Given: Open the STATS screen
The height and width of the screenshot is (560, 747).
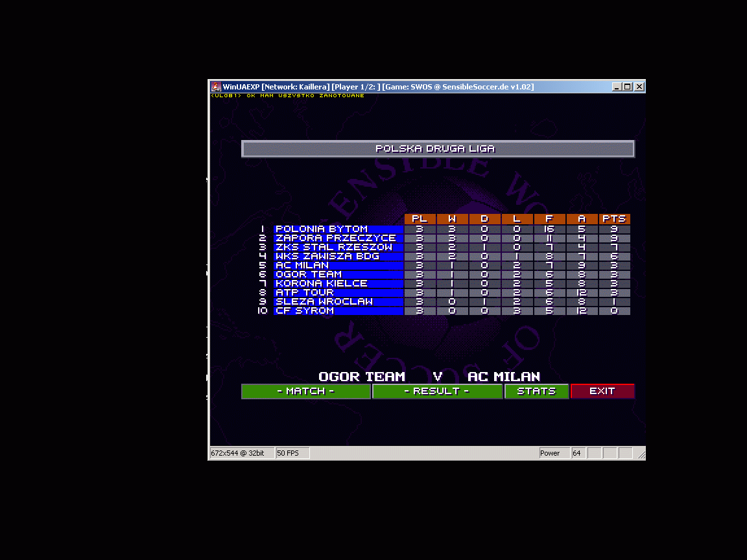Looking at the screenshot, I should (536, 391).
